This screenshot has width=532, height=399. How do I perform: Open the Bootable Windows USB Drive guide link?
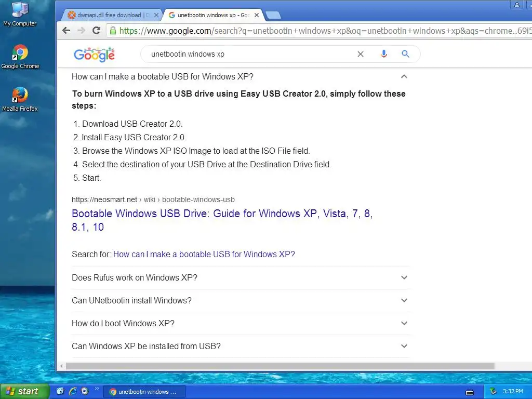point(222,220)
